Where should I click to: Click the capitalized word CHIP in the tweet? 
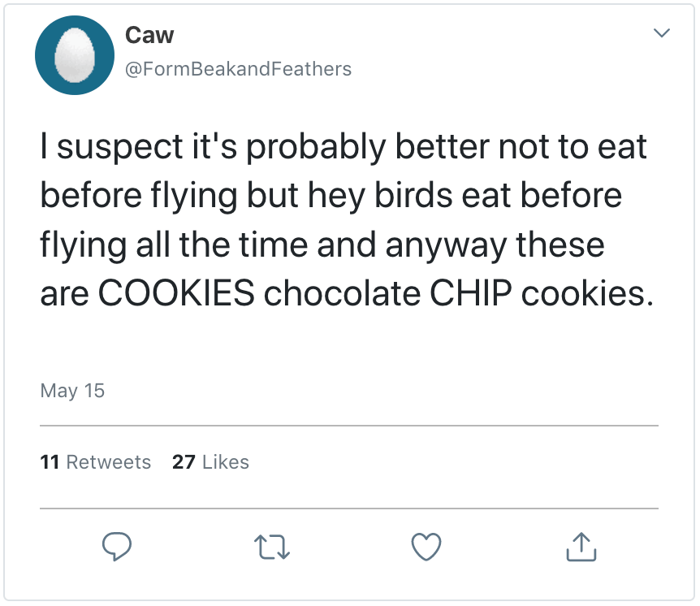471,293
